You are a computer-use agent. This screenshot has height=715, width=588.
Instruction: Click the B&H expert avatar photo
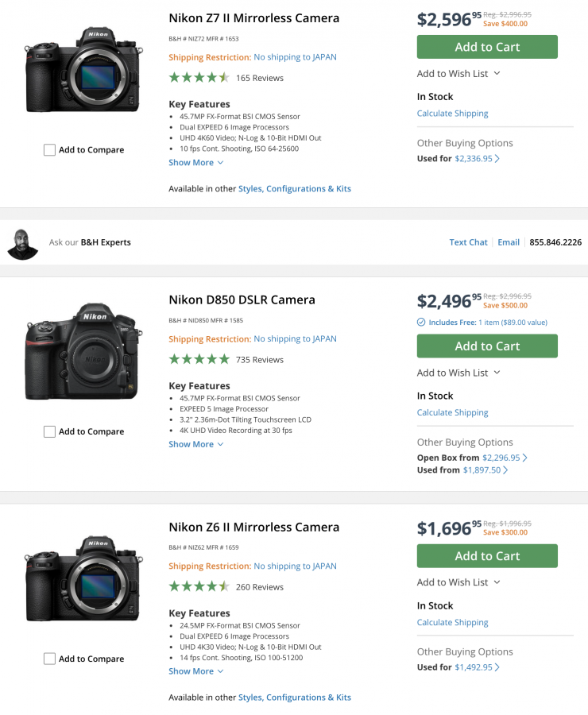pos(23,243)
